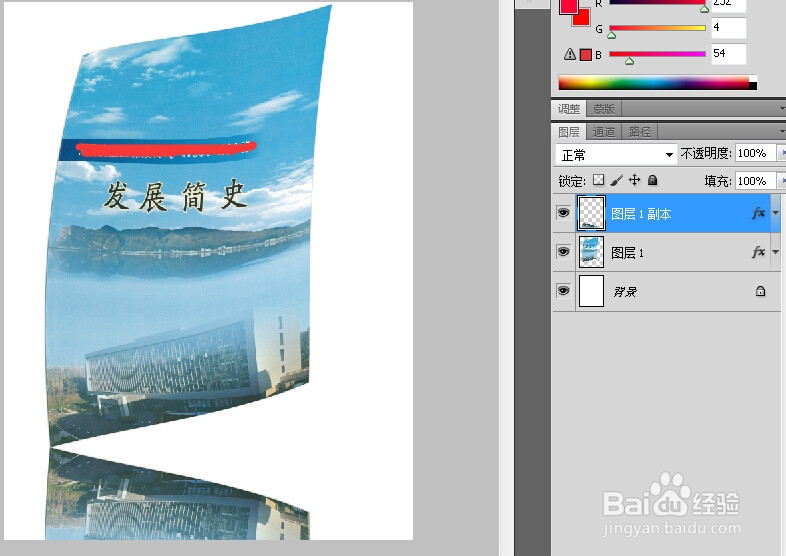Click the B channel slider
The image size is (786, 556).
tap(657, 54)
